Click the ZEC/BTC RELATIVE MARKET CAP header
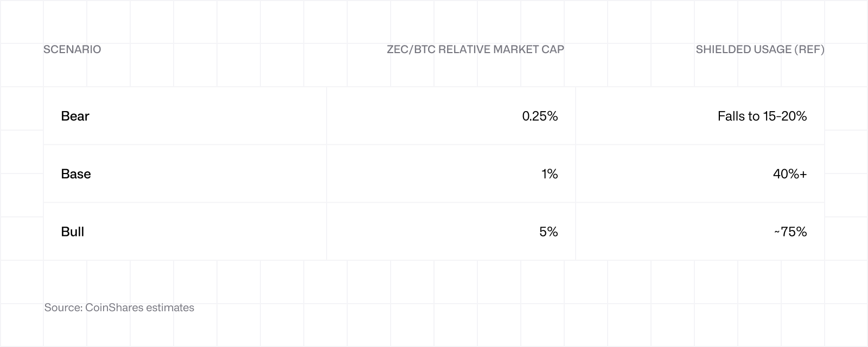The height and width of the screenshot is (347, 868). pos(475,49)
